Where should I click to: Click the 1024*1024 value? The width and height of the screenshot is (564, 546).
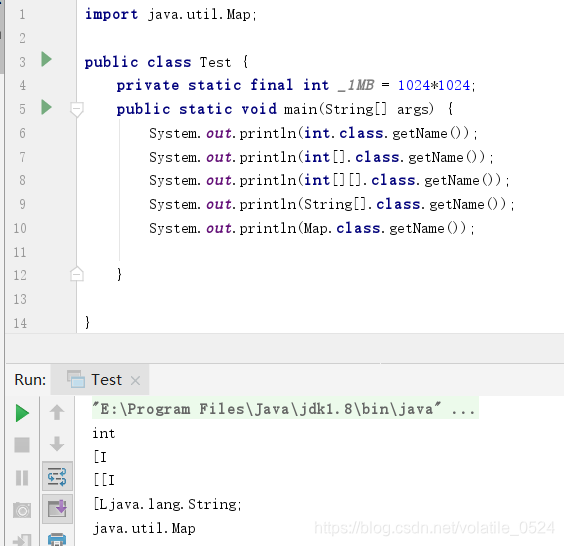click(x=434, y=85)
